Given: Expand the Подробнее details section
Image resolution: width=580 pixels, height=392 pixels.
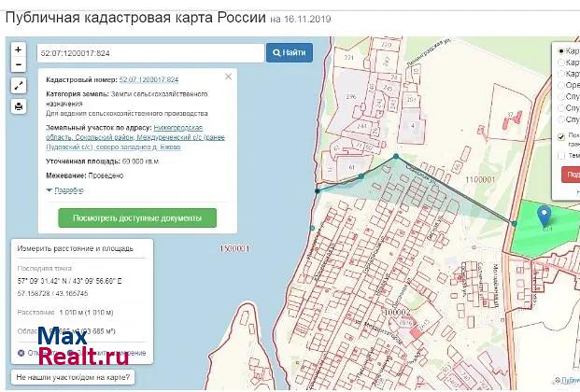Looking at the screenshot, I should point(68,189).
